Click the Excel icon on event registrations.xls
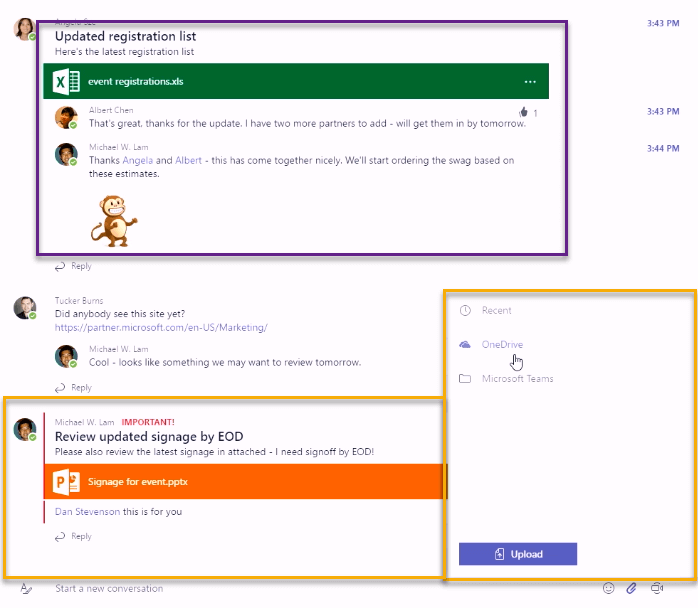Image resolution: width=698 pixels, height=608 pixels. click(68, 82)
